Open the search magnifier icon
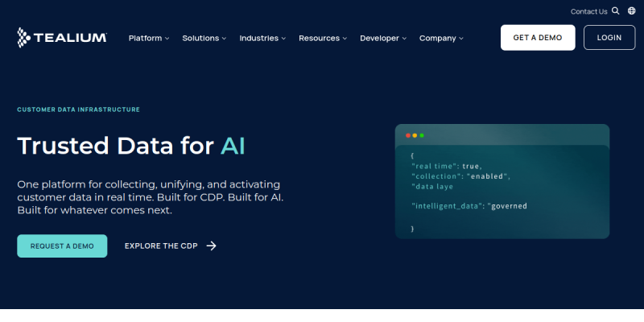The height and width of the screenshot is (322, 644). pos(615,11)
